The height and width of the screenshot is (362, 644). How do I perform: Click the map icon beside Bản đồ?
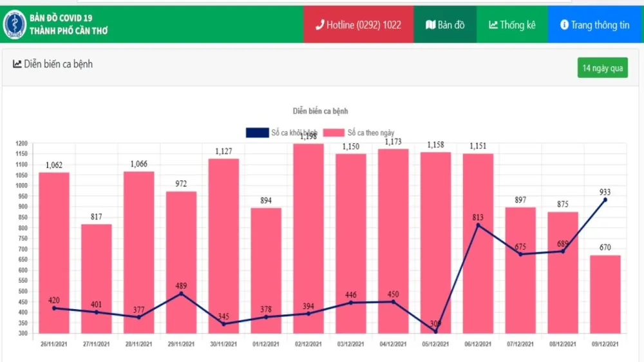pyautogui.click(x=430, y=25)
